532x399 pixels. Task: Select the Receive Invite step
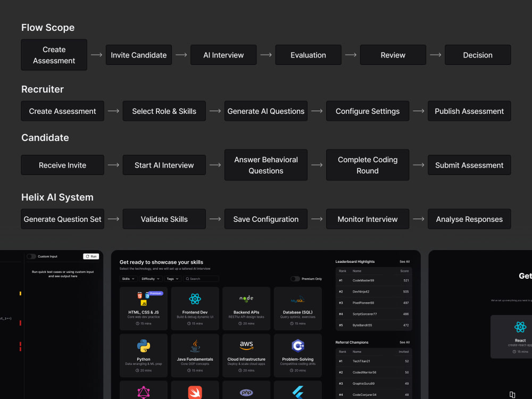tap(62, 165)
